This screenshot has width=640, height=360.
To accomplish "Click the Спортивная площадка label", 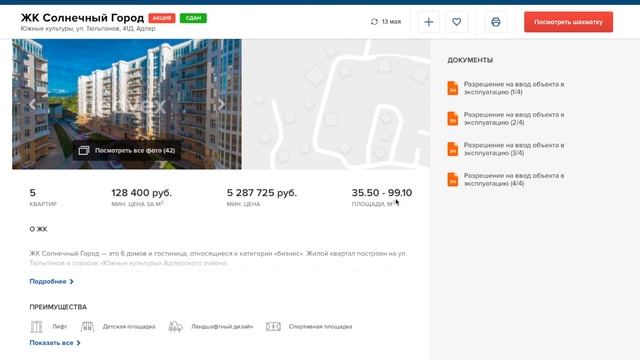I will click(320, 327).
